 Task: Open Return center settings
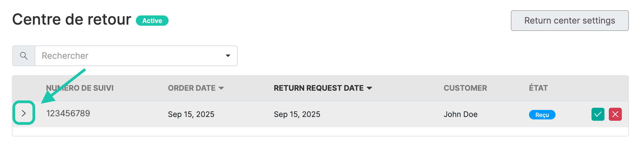pyautogui.click(x=570, y=21)
